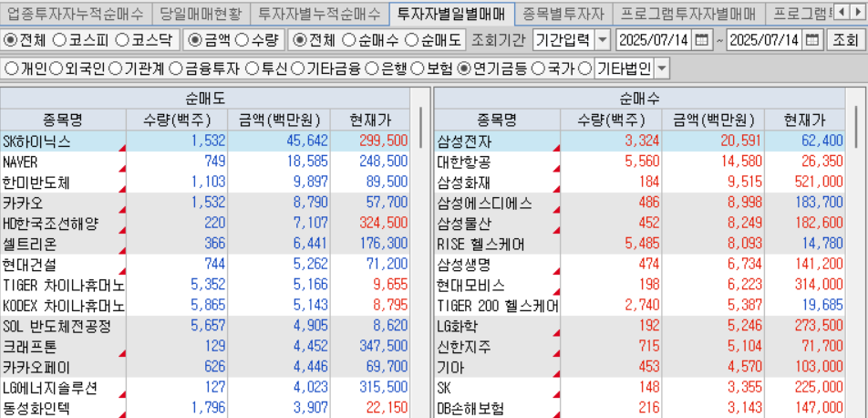Click the 조회 search button
The width and height of the screenshot is (868, 418).
845,40
